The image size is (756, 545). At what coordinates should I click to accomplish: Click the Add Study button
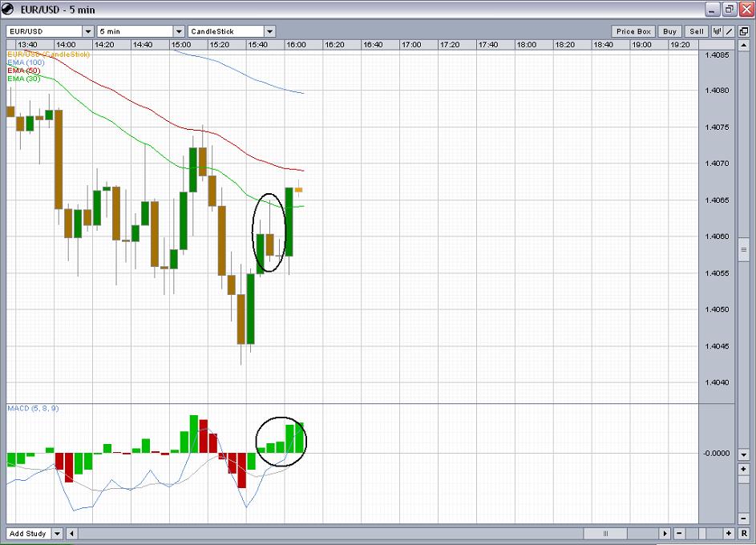(x=27, y=533)
